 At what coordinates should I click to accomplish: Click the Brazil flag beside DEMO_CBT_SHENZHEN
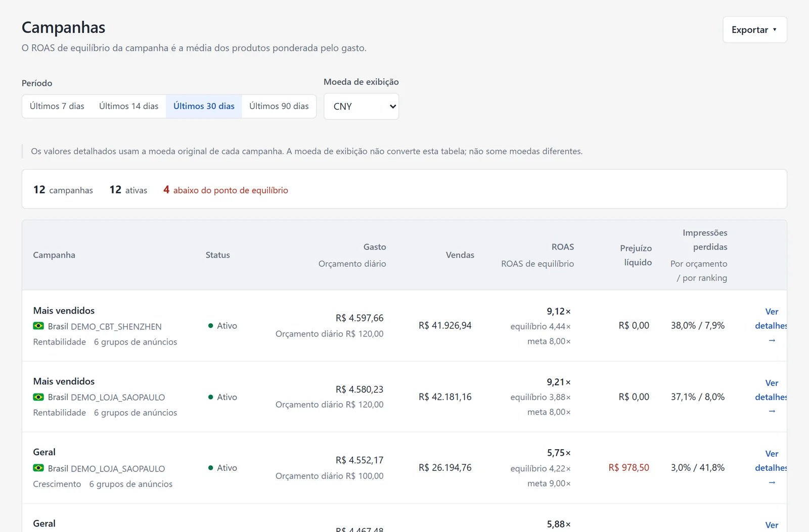point(38,326)
